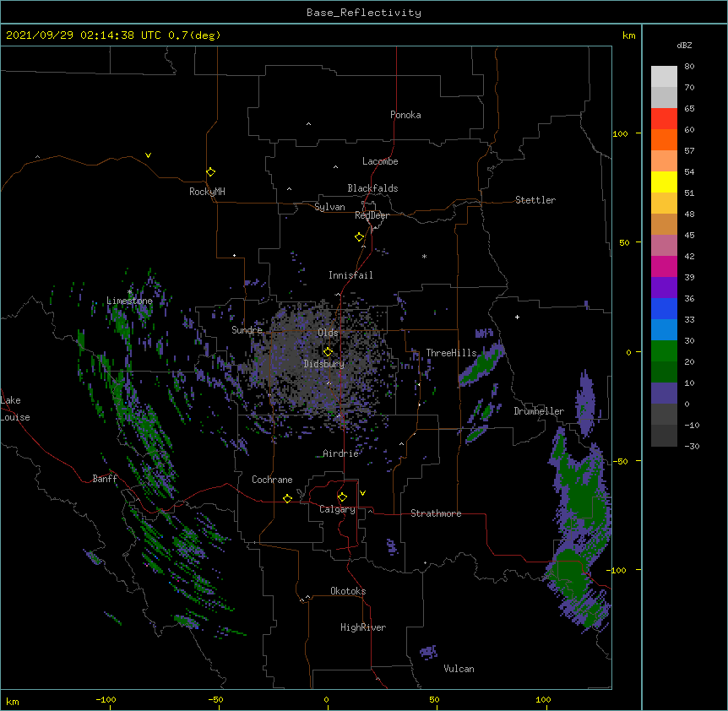Click the Calgary city label
The image size is (728, 711).
337,509
